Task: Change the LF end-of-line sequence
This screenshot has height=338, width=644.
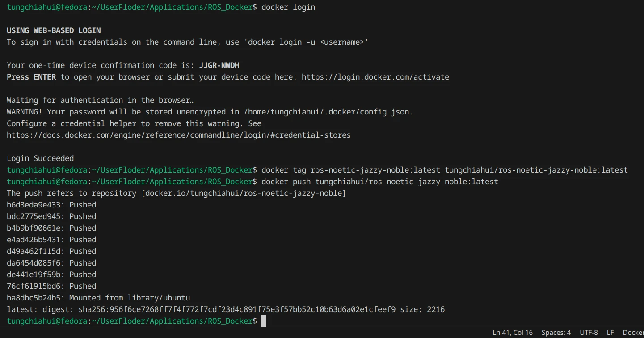Action: [610, 333]
